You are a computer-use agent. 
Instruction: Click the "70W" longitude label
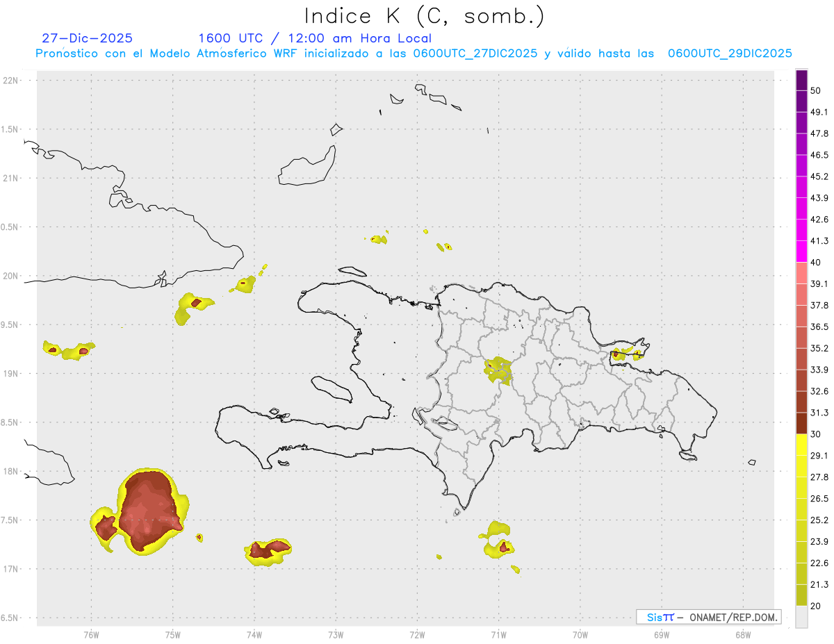(x=580, y=634)
